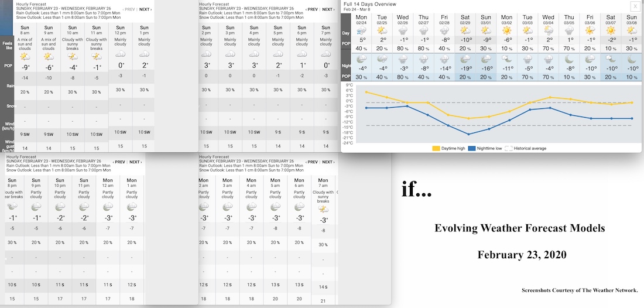Click the Wed 02/26 daytime POP 80 %
Screen dimensions: 644x308
[x=403, y=49]
